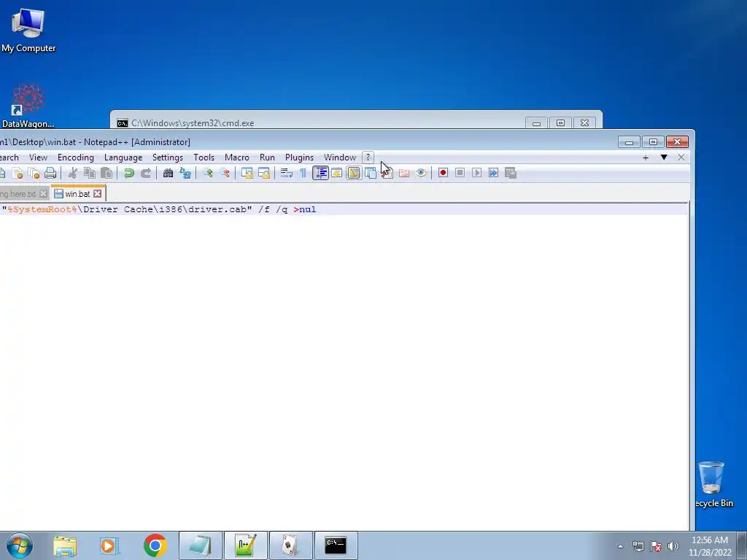
Task: Open the Folder as Workspace icon
Action: (404, 173)
